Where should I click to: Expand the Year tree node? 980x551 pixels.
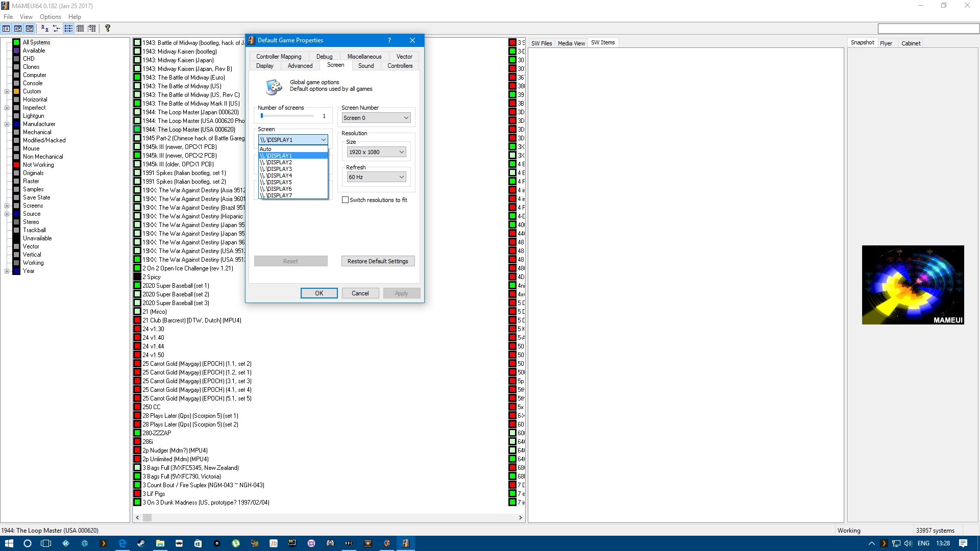[7, 271]
